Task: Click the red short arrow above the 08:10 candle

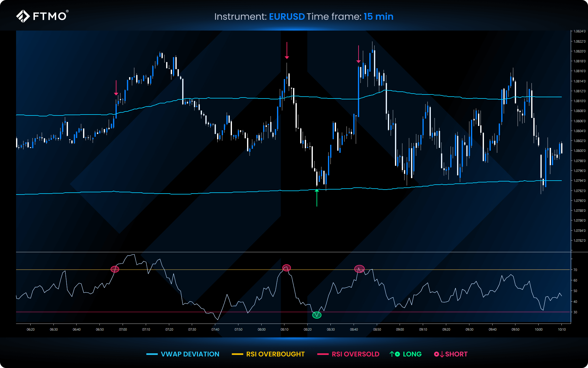Action: tap(287, 51)
